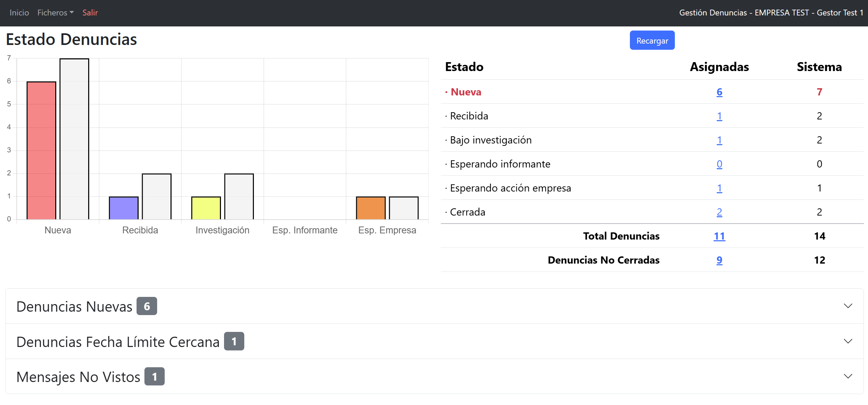The width and height of the screenshot is (868, 405).
Task: Click the Total Denuncias count 11 link
Action: click(719, 236)
